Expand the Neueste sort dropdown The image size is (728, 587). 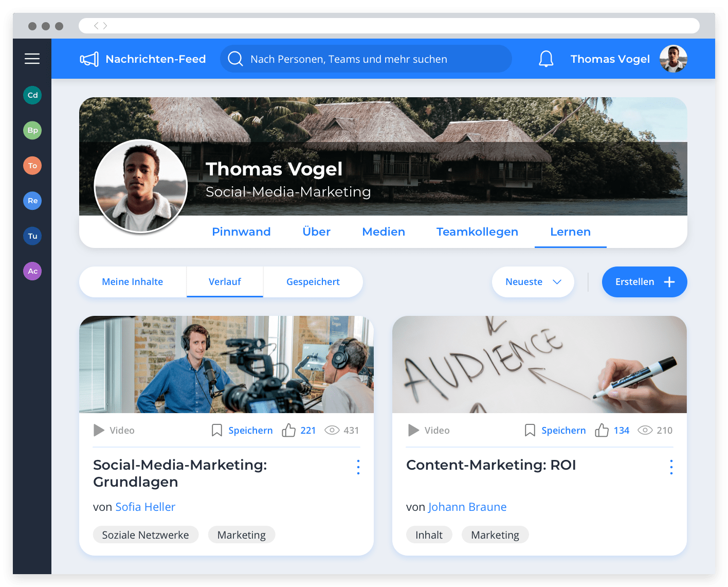533,282
